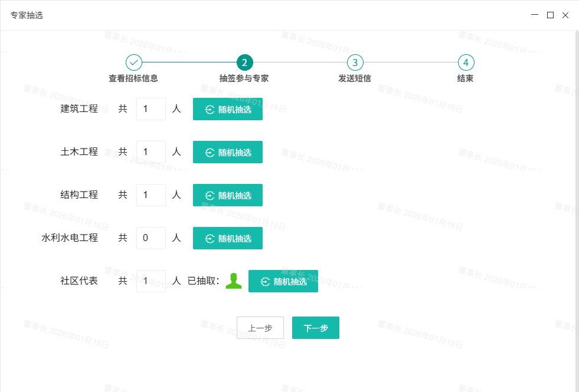This screenshot has height=392, width=579.
Task: Select the 查看招标信息 step label
Action: coord(134,77)
